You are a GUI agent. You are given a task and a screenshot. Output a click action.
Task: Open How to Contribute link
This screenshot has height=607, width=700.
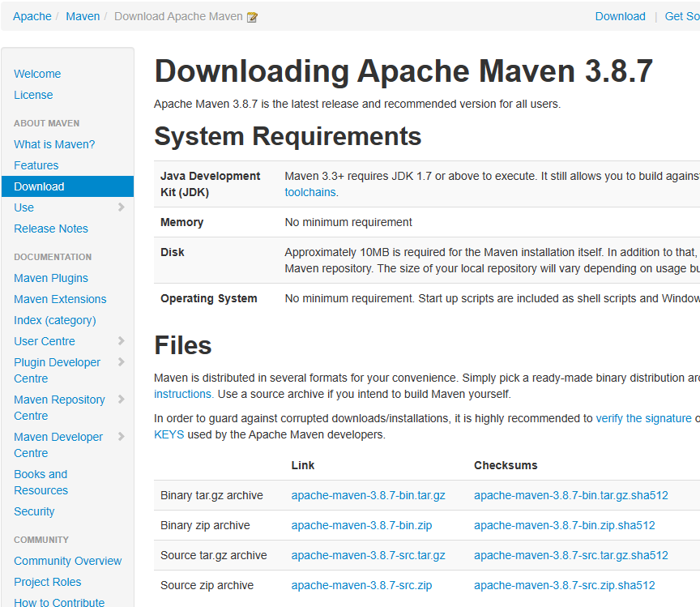59,602
